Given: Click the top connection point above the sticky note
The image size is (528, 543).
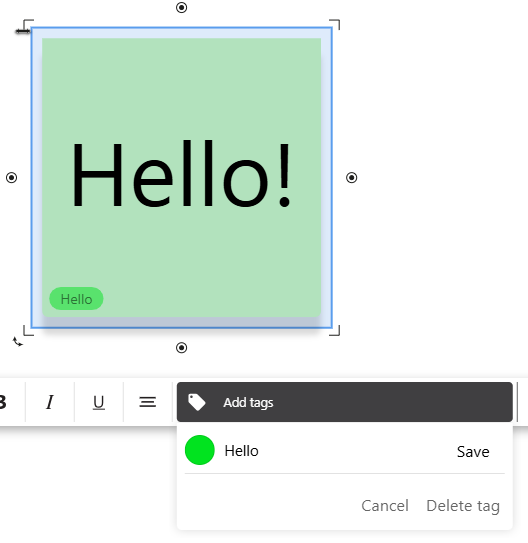Looking at the screenshot, I should [x=181, y=7].
